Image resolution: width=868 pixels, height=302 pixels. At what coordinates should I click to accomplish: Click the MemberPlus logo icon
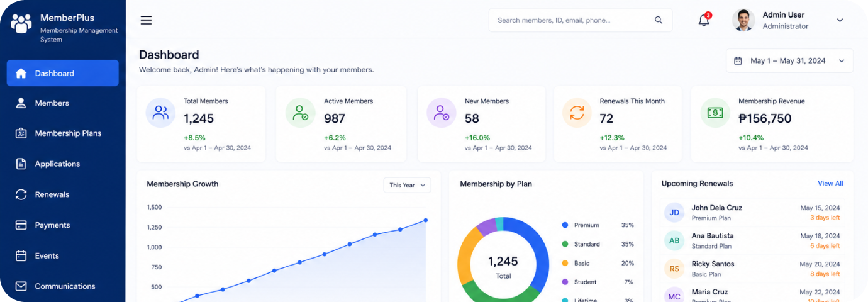(21, 23)
